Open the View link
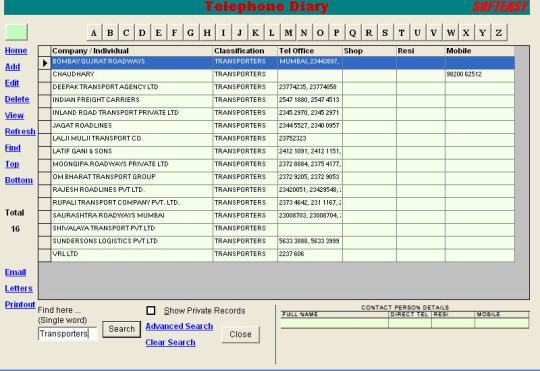 point(14,115)
